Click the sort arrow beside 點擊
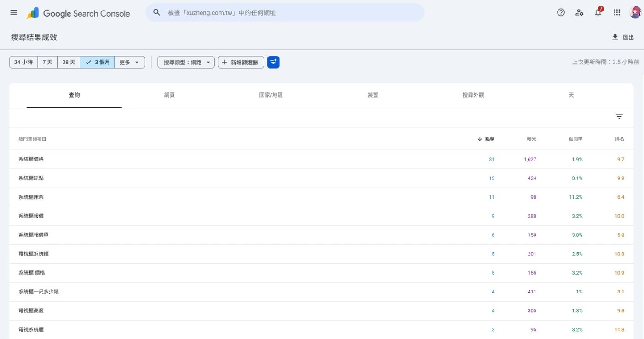 (480, 139)
